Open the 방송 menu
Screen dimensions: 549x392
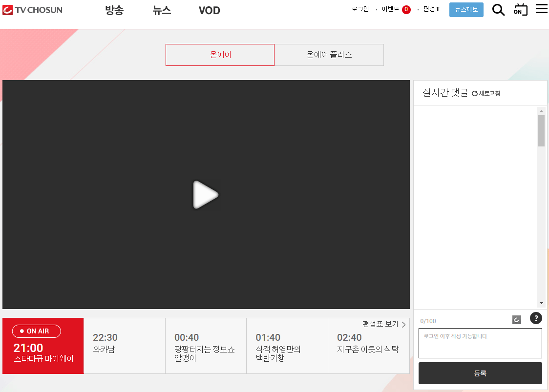pos(114,10)
